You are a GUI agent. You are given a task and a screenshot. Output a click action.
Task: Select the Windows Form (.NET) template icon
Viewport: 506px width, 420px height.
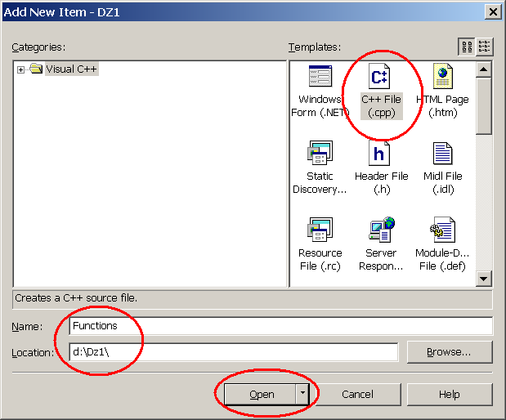click(320, 76)
